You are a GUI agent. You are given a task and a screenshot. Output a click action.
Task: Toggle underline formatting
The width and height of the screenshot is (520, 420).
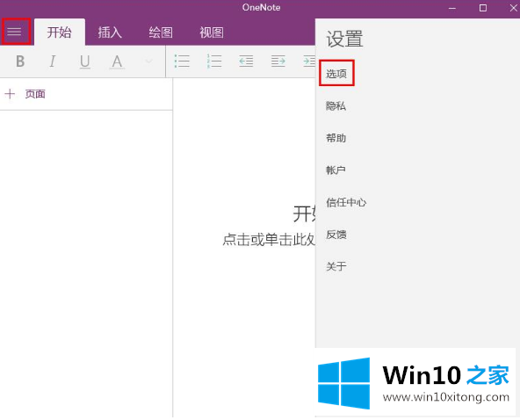[x=85, y=62]
